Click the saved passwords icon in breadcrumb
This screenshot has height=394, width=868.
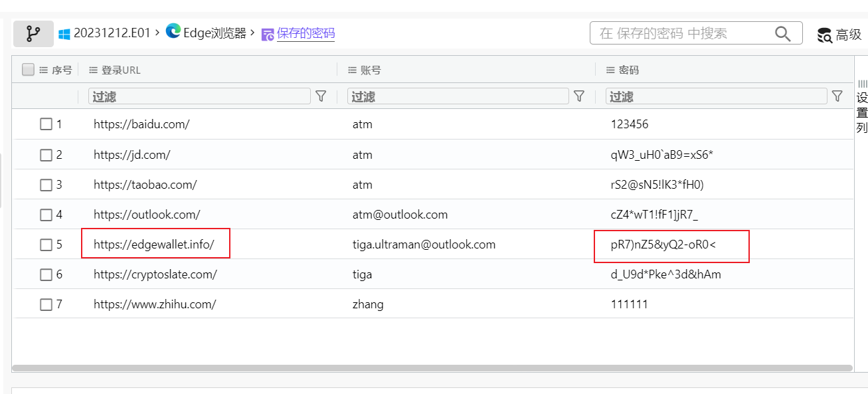(268, 35)
